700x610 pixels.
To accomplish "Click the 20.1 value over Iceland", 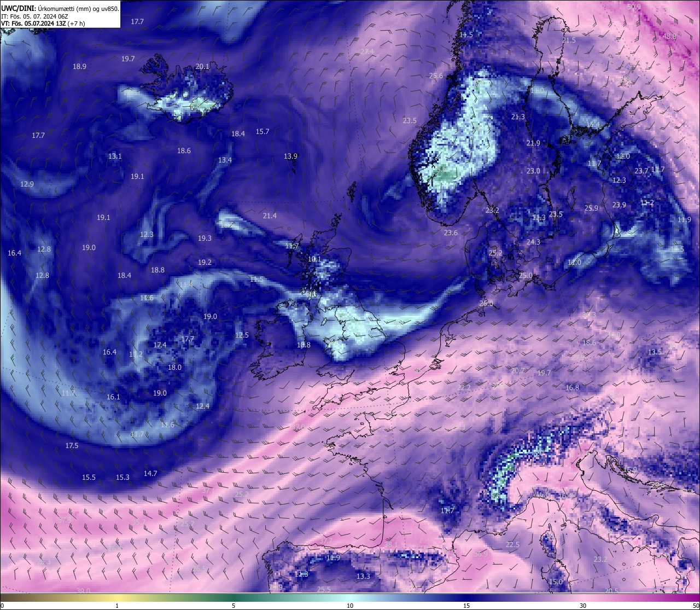I will tap(202, 66).
